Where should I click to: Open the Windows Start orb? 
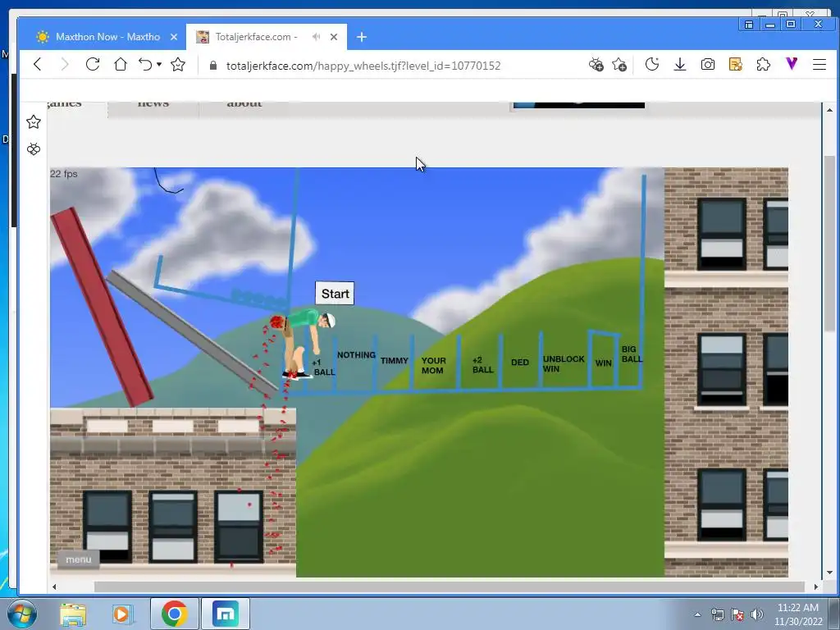coord(21,614)
